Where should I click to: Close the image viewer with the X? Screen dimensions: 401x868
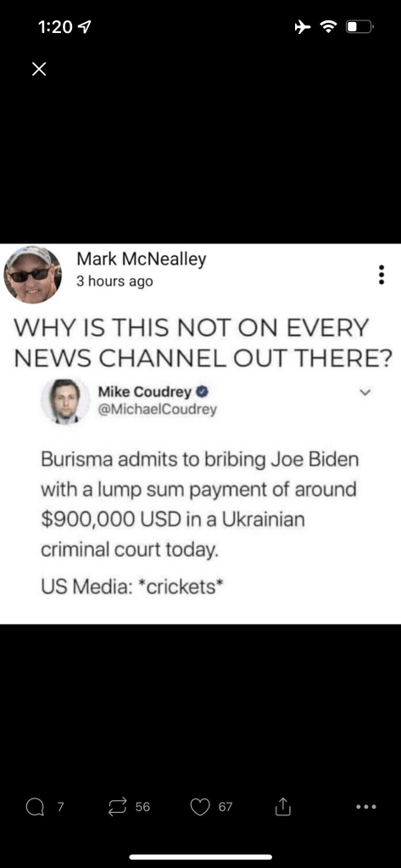click(38, 69)
